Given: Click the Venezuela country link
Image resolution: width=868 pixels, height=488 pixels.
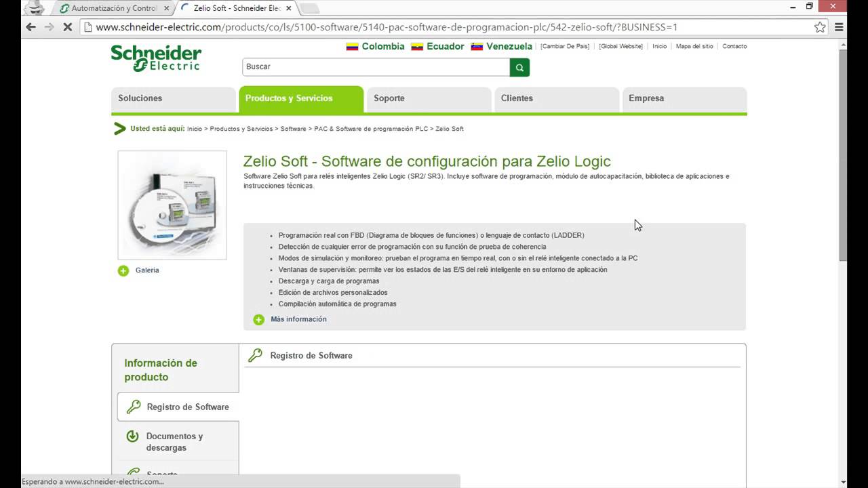Looking at the screenshot, I should click(x=509, y=47).
